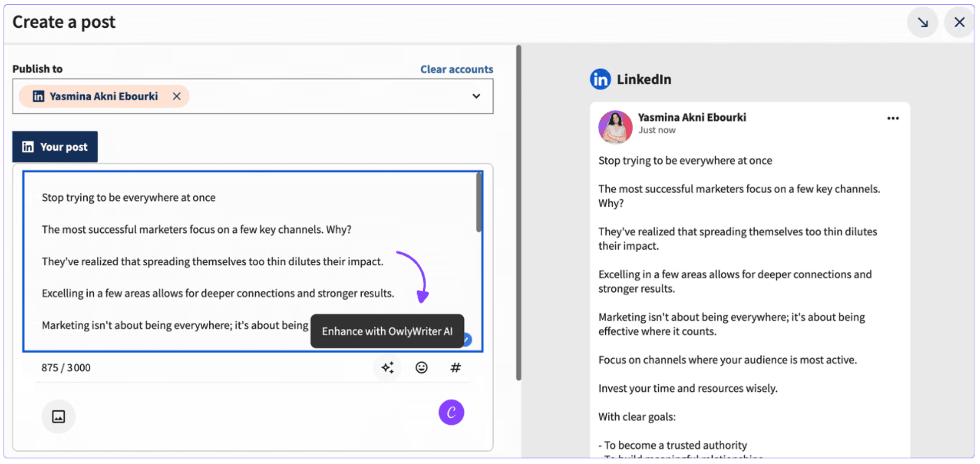Open the purple Canva circle button
Screen dimensions: 980x464
pos(451,413)
